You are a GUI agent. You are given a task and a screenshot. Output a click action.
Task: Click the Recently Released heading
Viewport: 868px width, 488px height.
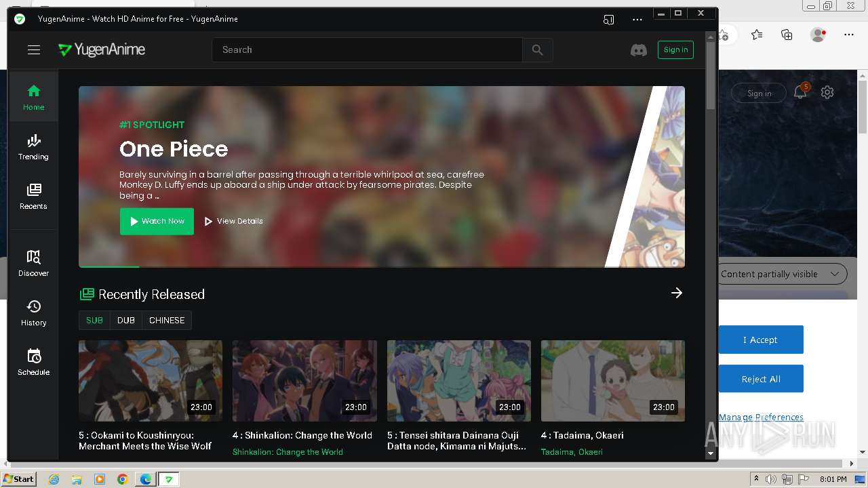pyautogui.click(x=151, y=294)
